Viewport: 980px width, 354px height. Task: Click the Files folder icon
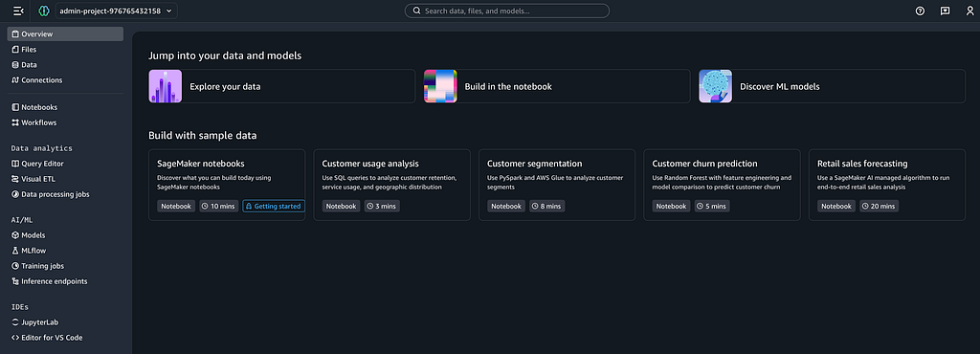(x=15, y=50)
